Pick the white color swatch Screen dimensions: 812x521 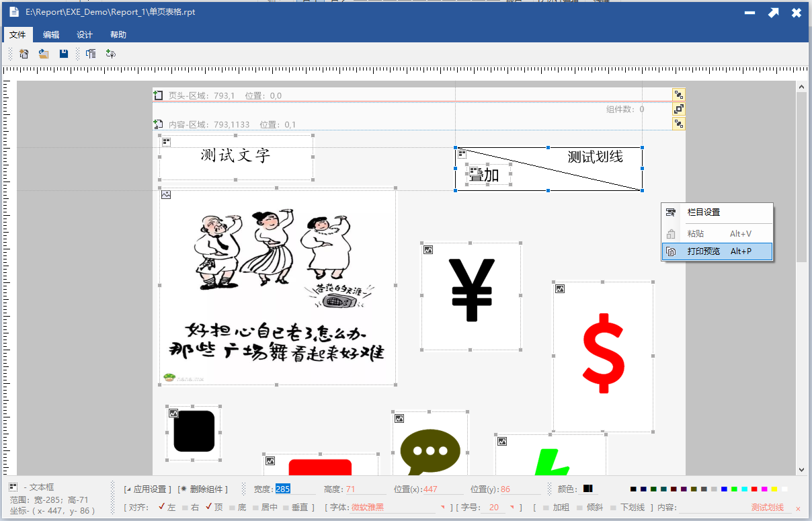tap(784, 489)
